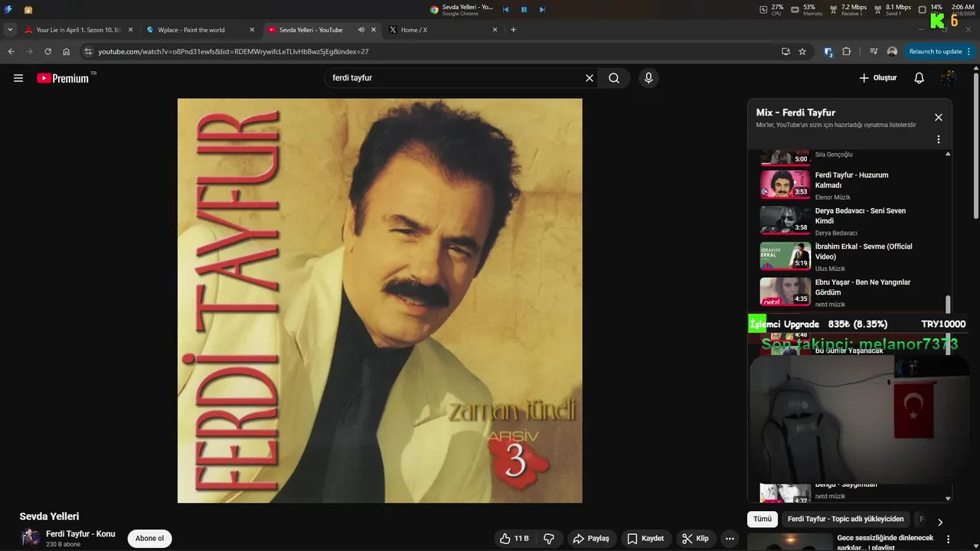Screen dimensions: 980x551
Task: Click playlist scroll-up arrow
Action: click(948, 154)
